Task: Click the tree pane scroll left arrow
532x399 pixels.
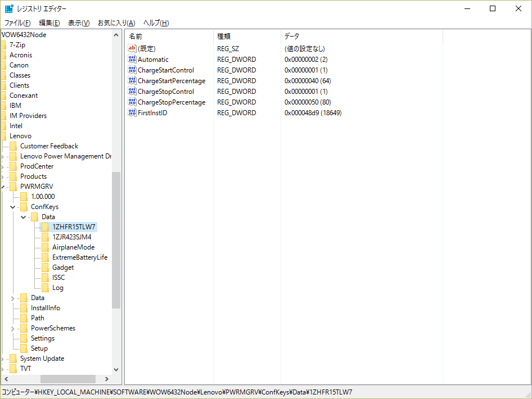Action: [6, 379]
